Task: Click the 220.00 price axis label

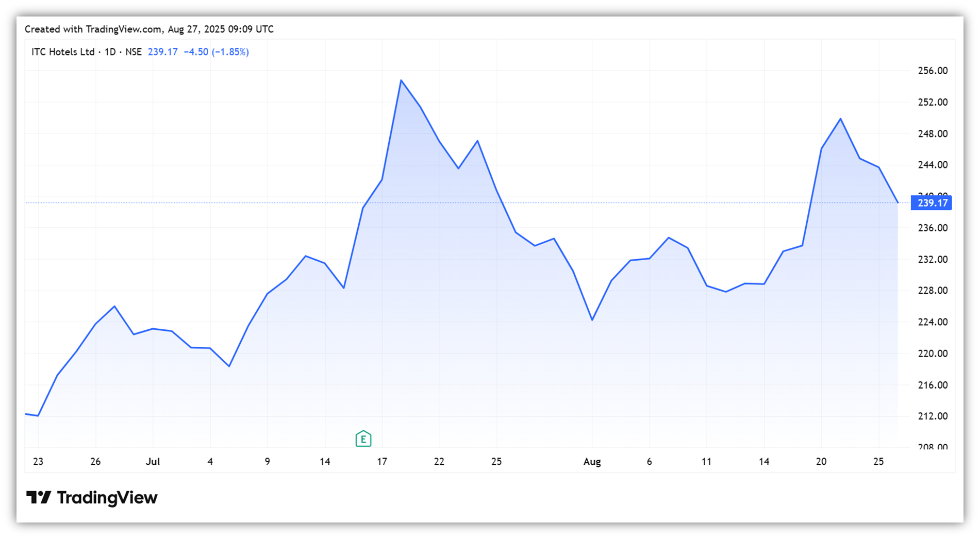Action: 933,353
